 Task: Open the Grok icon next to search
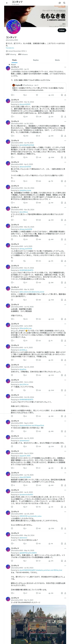60,3
